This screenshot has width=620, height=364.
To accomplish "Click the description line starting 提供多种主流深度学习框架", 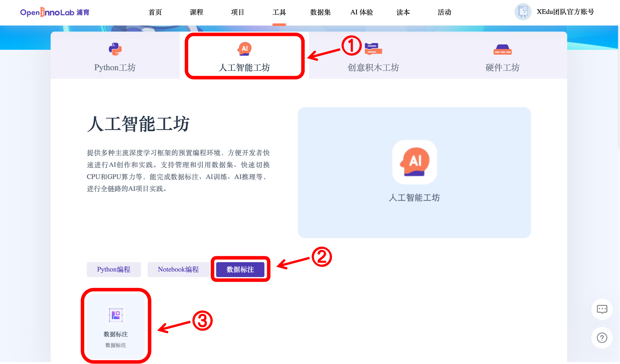I will 179,153.
